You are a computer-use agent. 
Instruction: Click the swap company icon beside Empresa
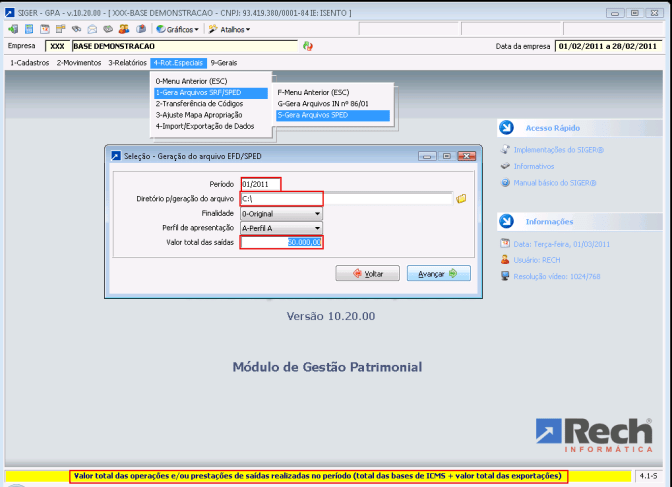[x=308, y=46]
